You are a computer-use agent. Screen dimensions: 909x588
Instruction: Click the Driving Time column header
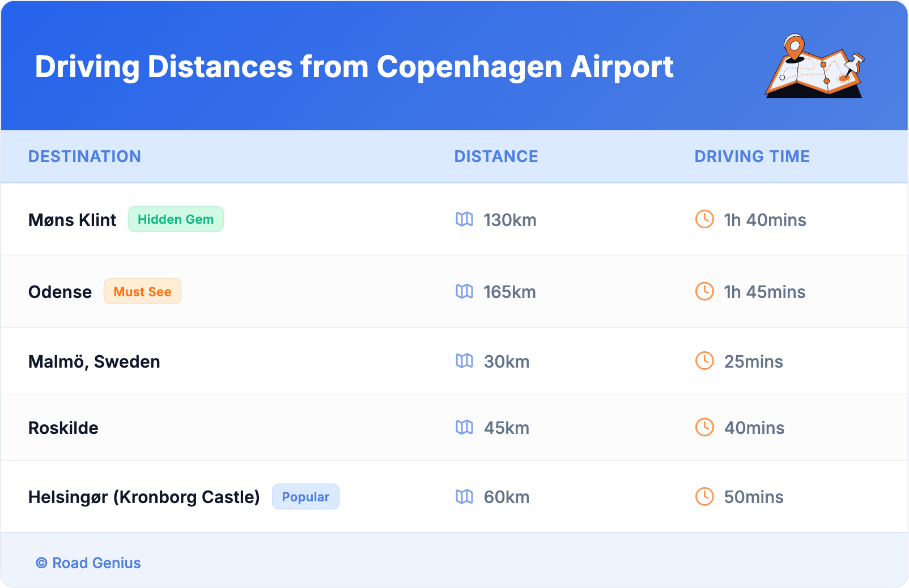point(751,156)
